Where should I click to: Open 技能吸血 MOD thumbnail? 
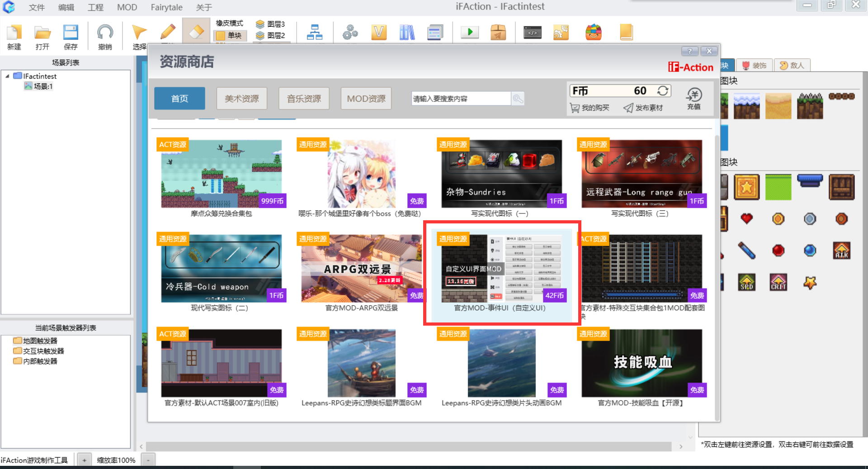click(642, 363)
